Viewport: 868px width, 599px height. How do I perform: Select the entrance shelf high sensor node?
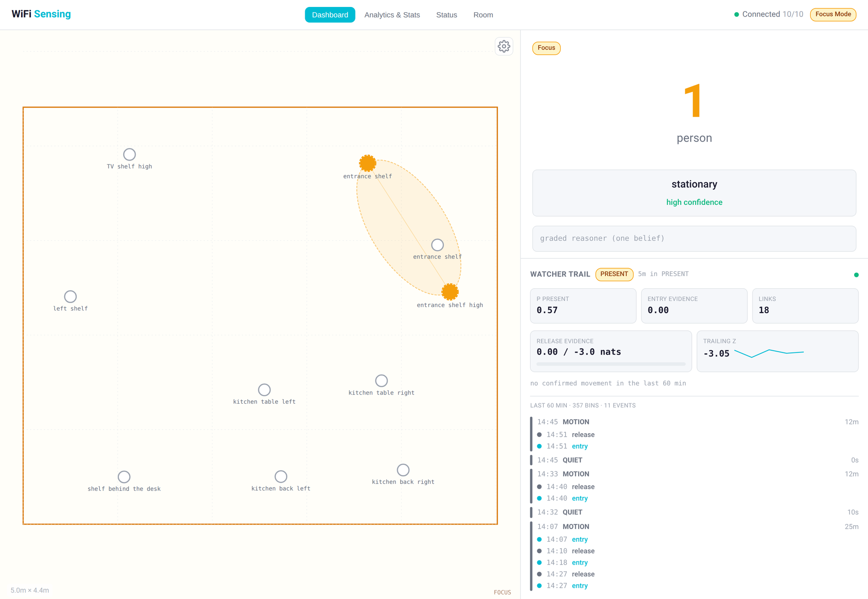[x=450, y=292]
